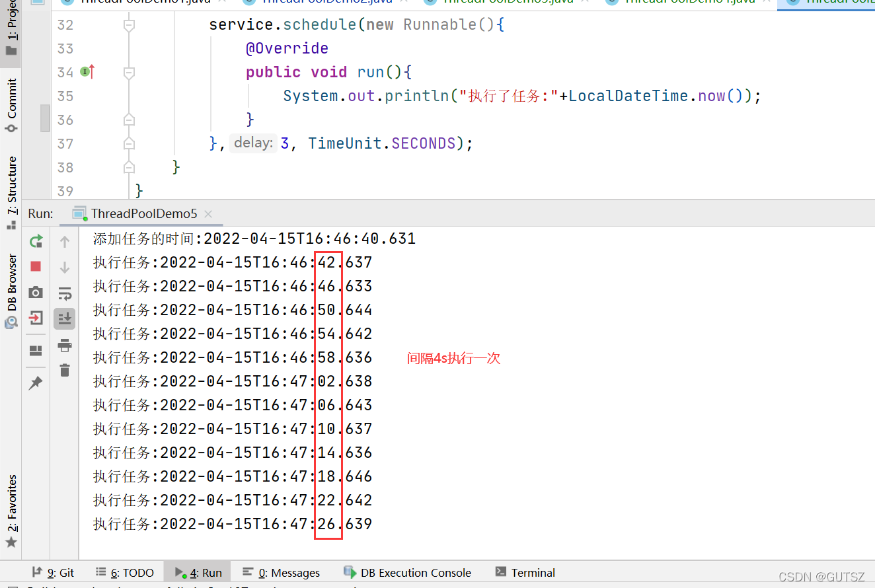Open the DB Browser tool window
The height and width of the screenshot is (588, 875).
11,291
